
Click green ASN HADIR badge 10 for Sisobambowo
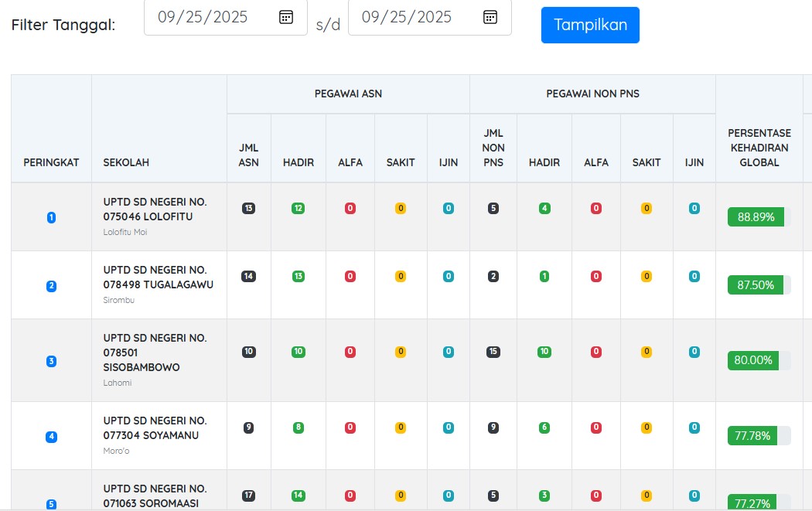[299, 352]
